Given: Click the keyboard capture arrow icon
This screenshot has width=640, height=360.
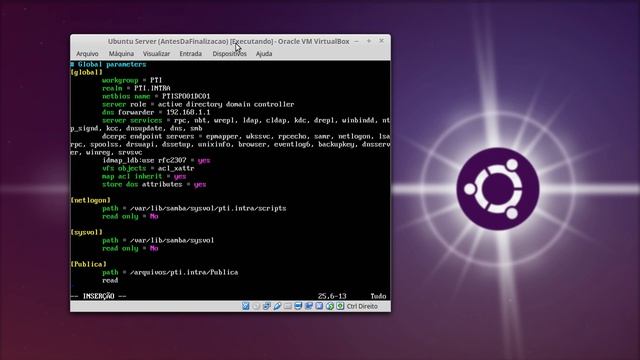Looking at the screenshot, I should pos(340,306).
